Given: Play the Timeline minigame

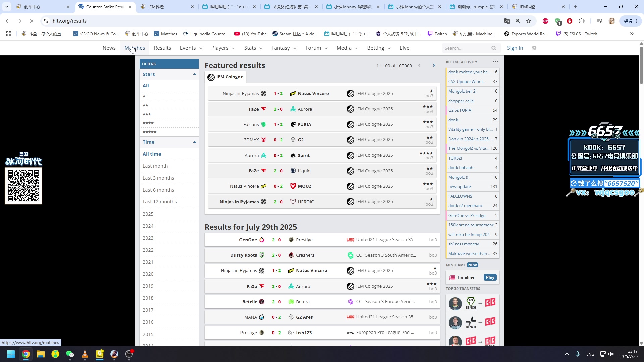Looking at the screenshot, I should click(490, 277).
